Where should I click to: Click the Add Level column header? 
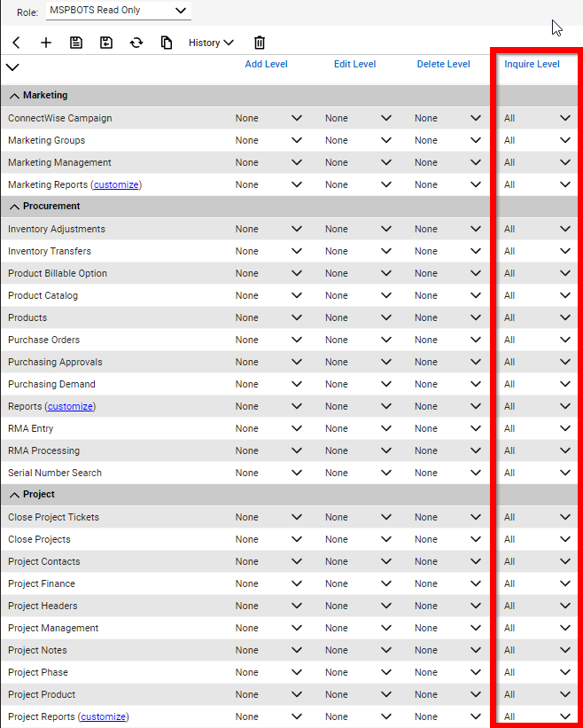pos(266,64)
